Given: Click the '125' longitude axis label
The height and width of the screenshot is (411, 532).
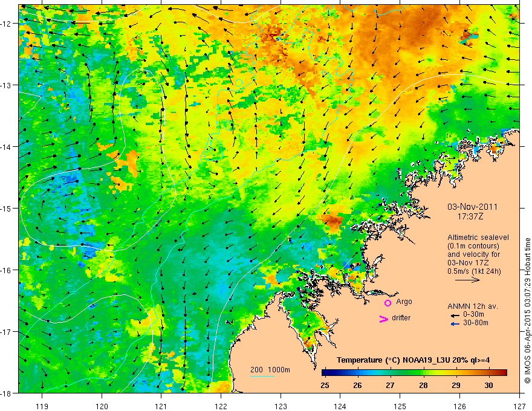Looking at the screenshot, I should (x=400, y=406).
